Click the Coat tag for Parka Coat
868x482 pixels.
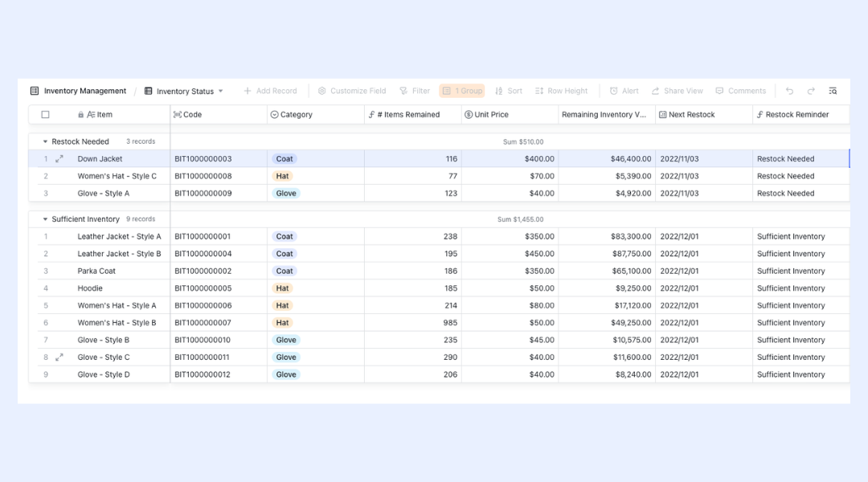[285, 272]
